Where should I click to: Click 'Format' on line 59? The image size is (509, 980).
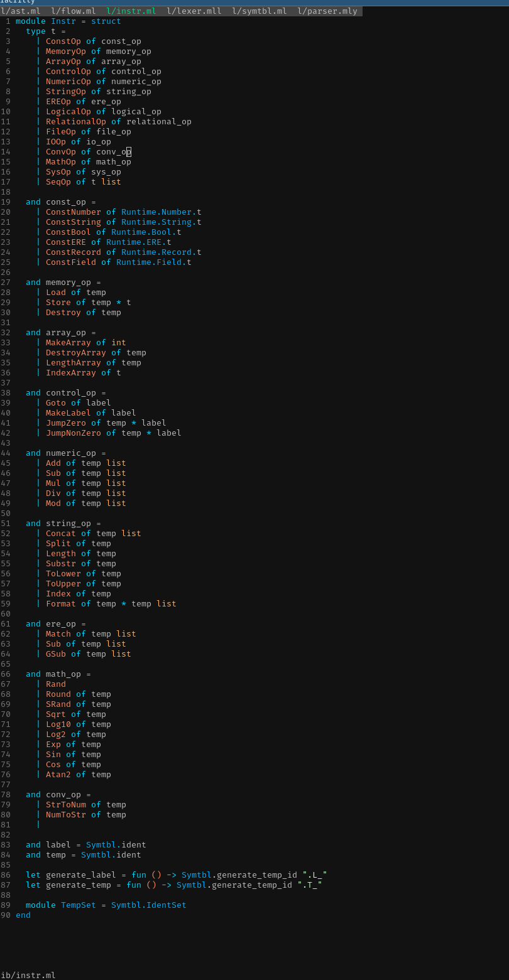(x=61, y=604)
